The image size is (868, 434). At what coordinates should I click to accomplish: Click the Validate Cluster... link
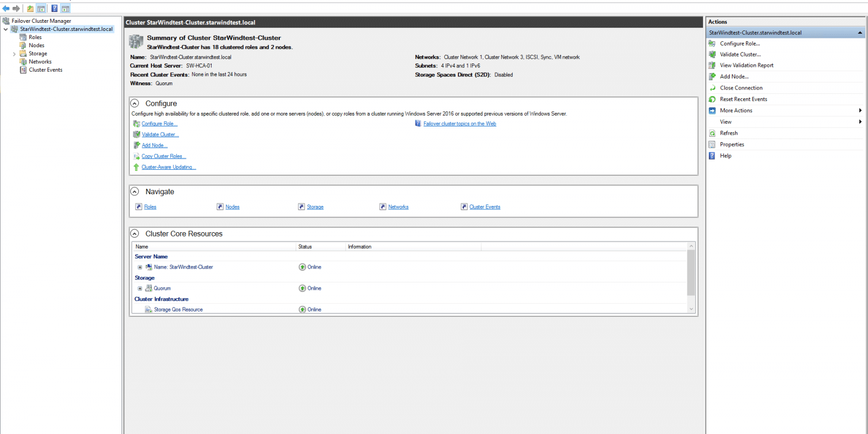pos(160,135)
